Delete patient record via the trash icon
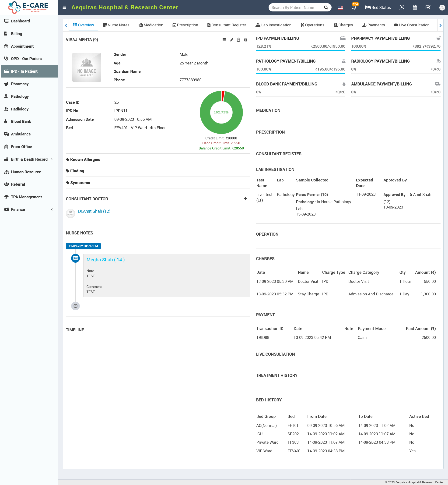 (245, 39)
